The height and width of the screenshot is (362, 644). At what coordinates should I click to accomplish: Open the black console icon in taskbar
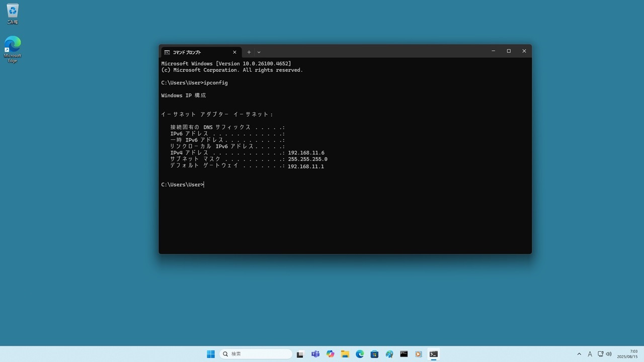click(404, 354)
